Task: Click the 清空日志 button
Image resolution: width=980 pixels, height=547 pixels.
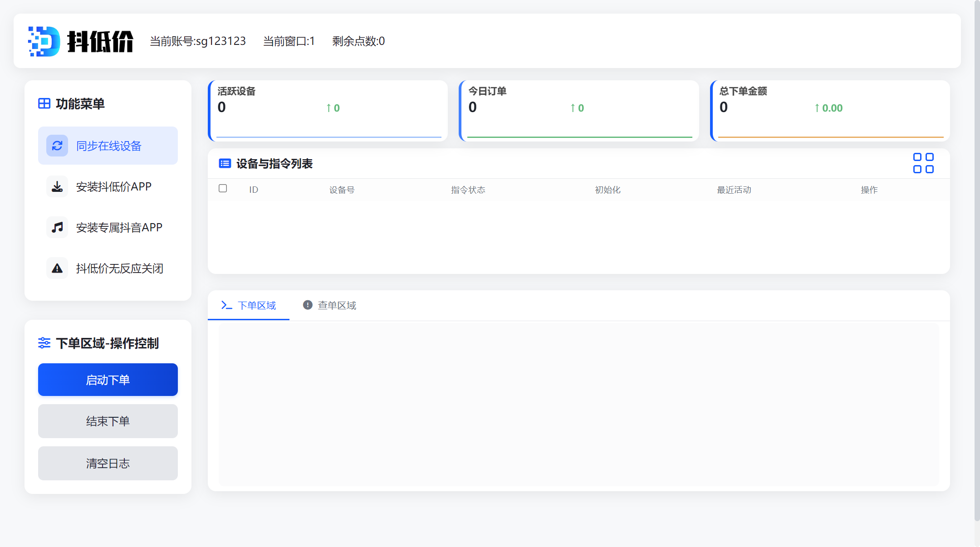Action: click(108, 463)
